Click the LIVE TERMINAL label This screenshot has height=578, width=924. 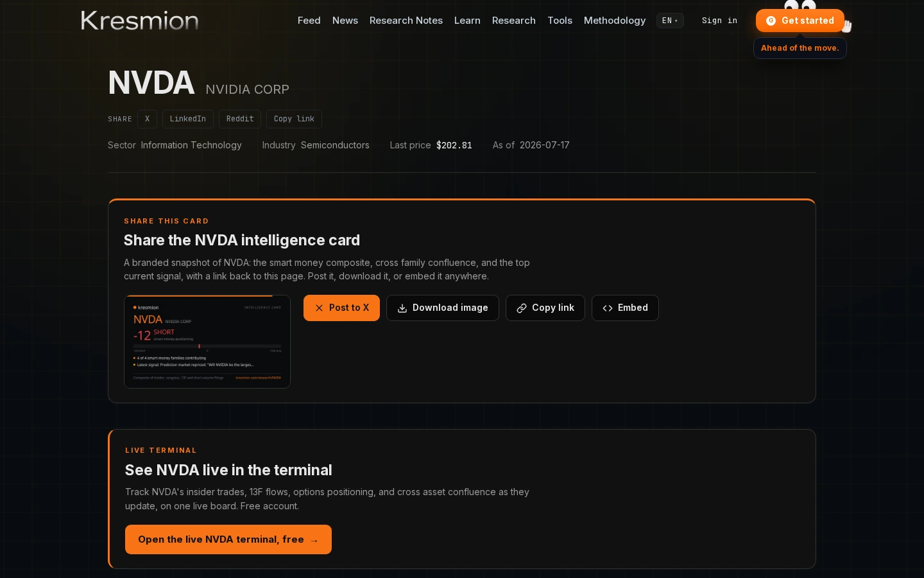(x=161, y=450)
